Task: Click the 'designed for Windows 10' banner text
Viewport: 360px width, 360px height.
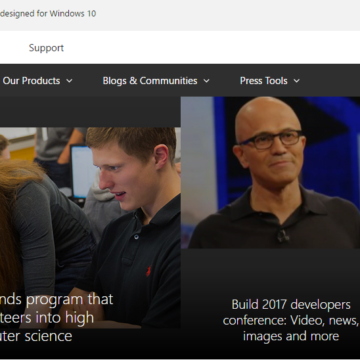Action: point(48,14)
